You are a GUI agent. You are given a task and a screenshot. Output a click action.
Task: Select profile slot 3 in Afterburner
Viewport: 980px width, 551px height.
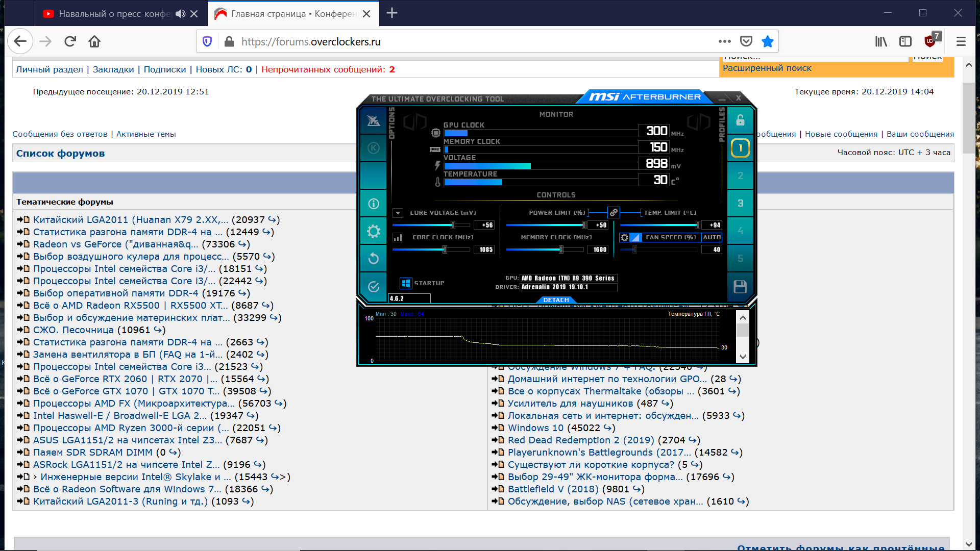(740, 203)
